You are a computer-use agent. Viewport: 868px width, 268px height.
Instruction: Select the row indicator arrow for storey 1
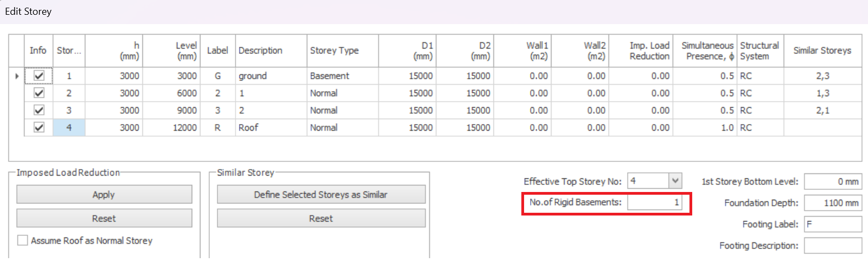point(17,76)
